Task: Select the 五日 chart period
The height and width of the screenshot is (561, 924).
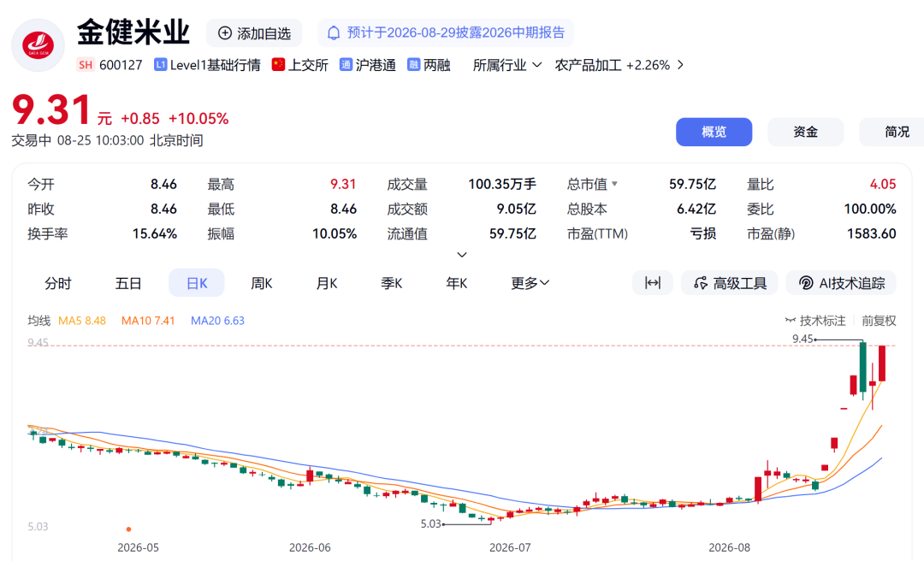Action: pyautogui.click(x=127, y=283)
